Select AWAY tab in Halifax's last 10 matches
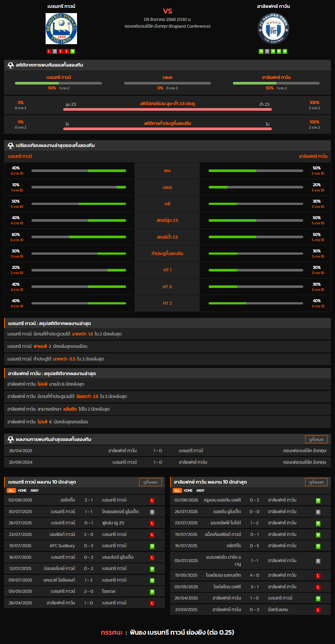 (200, 491)
